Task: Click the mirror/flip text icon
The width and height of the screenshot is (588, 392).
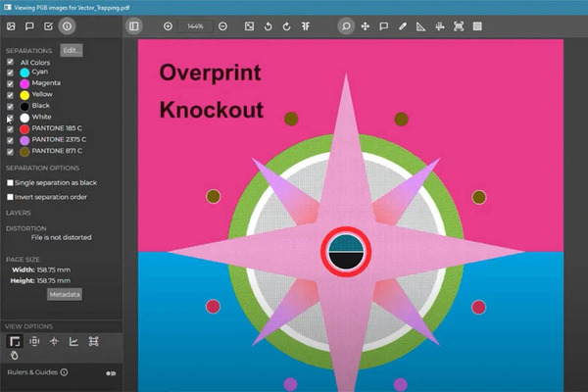Action: (x=306, y=26)
